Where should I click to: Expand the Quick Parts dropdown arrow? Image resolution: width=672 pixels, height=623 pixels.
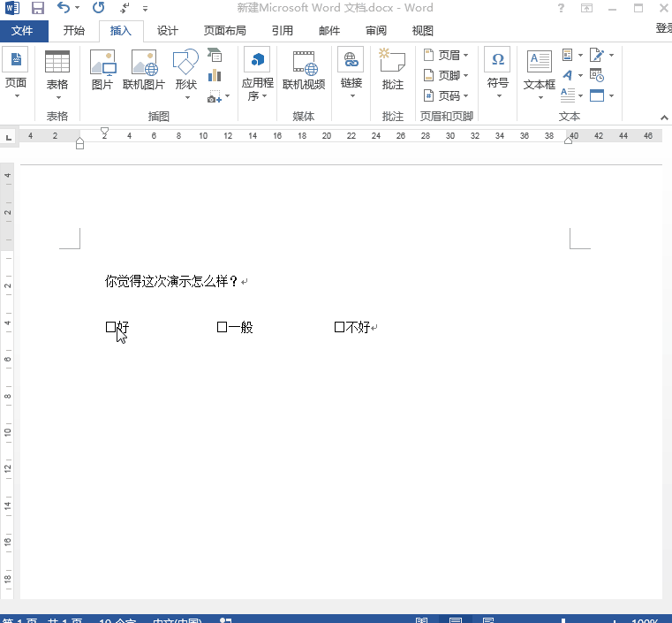[x=580, y=56]
